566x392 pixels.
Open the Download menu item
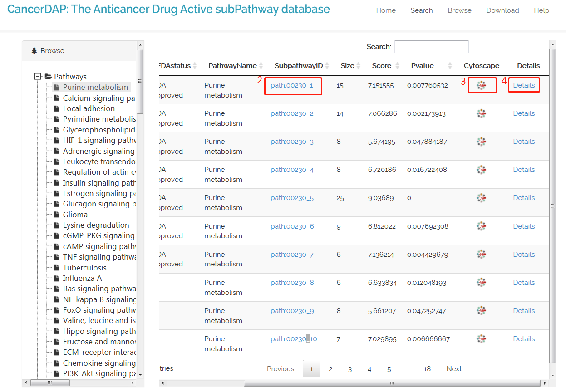click(502, 10)
